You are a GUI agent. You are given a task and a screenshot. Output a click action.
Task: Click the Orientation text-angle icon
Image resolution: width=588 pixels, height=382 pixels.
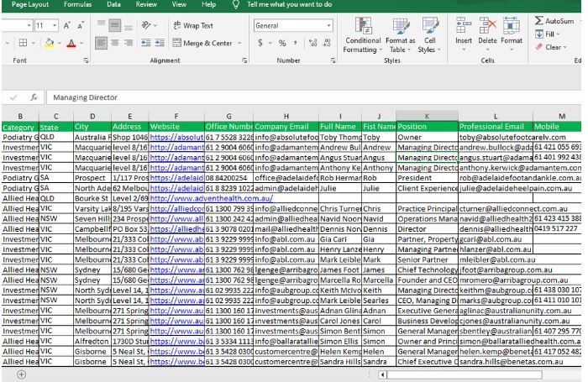146,25
